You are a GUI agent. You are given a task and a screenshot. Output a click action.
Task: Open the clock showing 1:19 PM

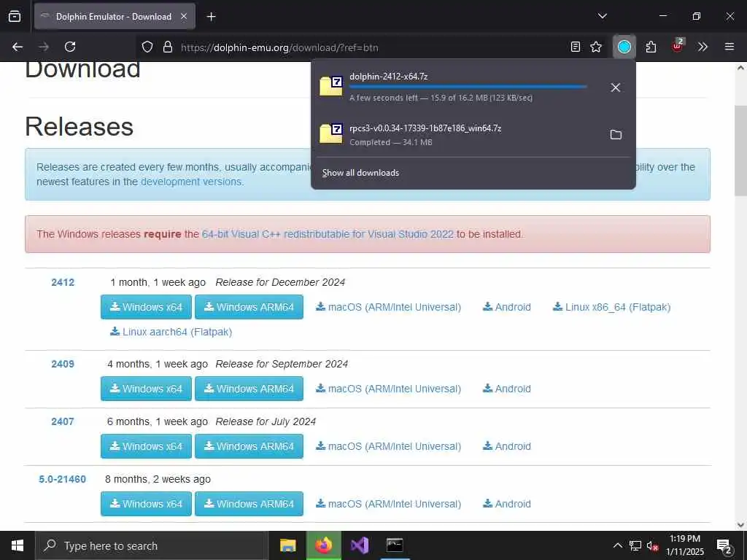(685, 545)
